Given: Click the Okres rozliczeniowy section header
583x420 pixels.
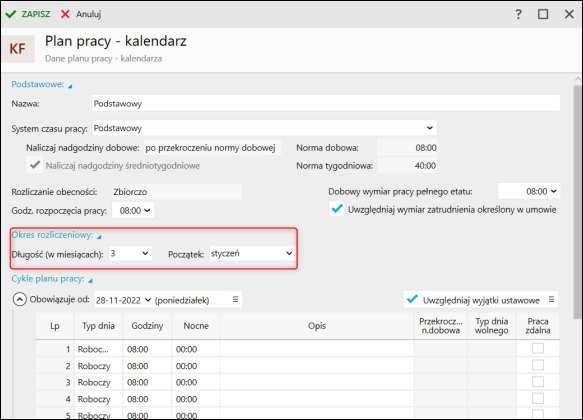Looking at the screenshot, I should point(52,235).
